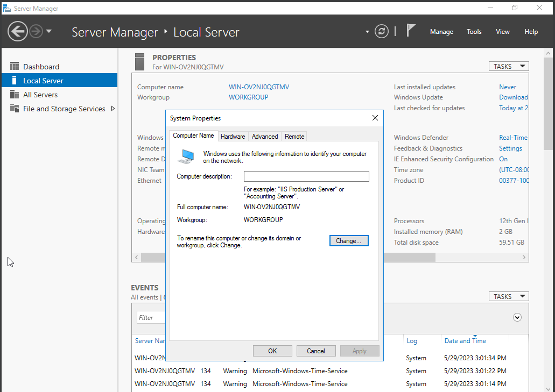555x392 pixels.
Task: Click the Windows Update Download link
Action: point(514,97)
